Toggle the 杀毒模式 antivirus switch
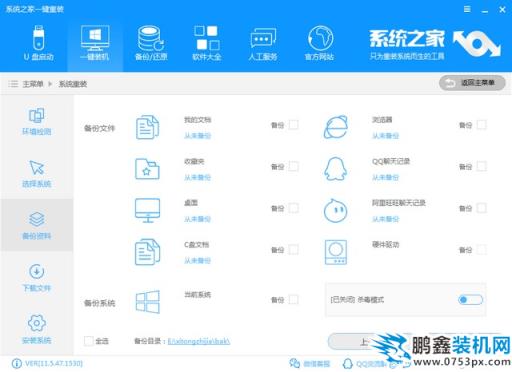The image size is (512, 372). tap(470, 300)
